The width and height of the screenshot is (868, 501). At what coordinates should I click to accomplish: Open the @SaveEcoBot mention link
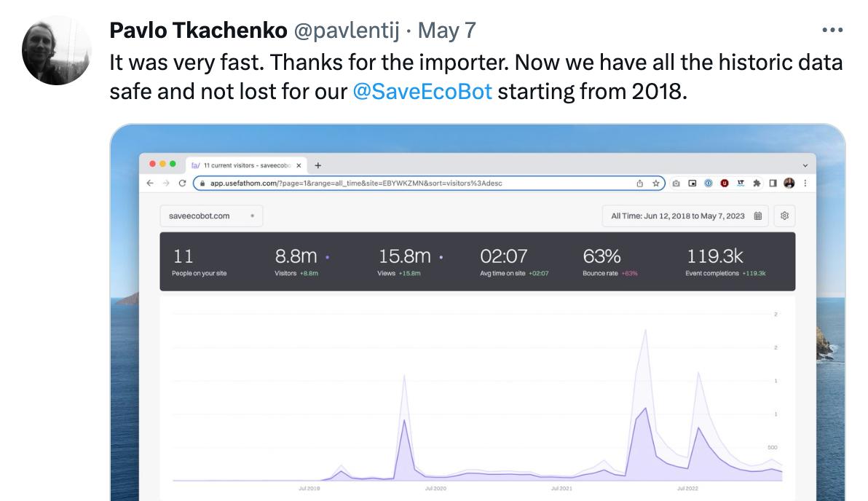click(x=422, y=92)
